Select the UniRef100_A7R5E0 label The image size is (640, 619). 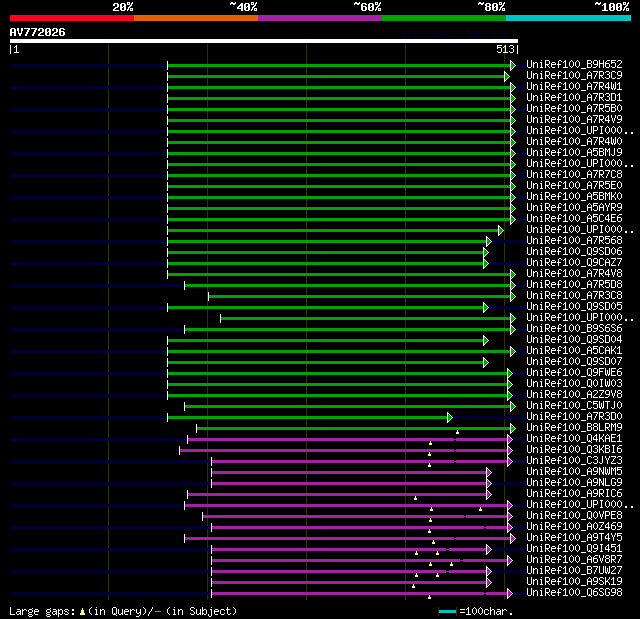tap(574, 186)
